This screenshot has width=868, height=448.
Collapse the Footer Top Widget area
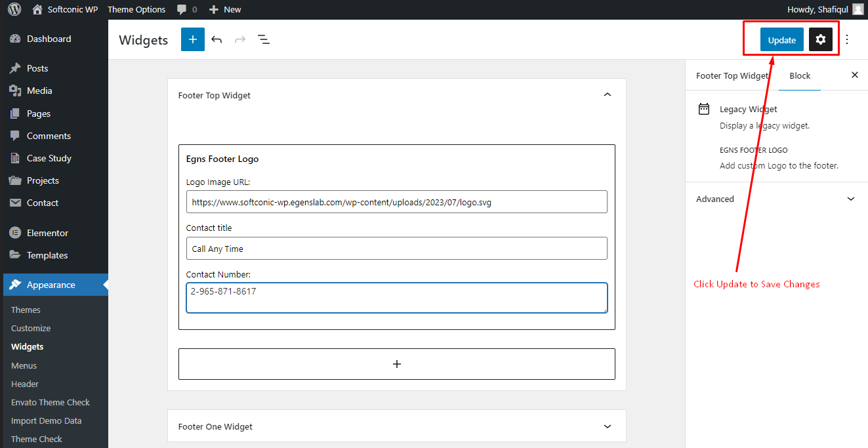click(608, 95)
